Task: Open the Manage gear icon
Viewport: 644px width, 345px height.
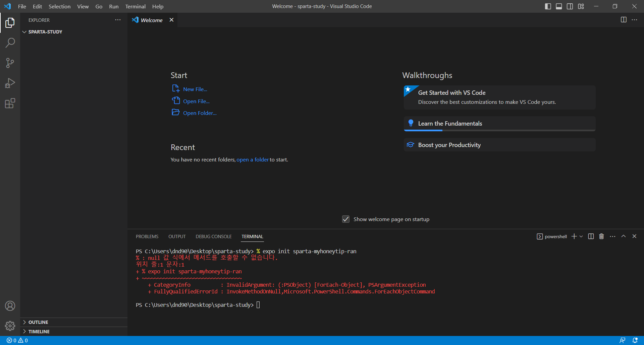Action: click(x=10, y=326)
